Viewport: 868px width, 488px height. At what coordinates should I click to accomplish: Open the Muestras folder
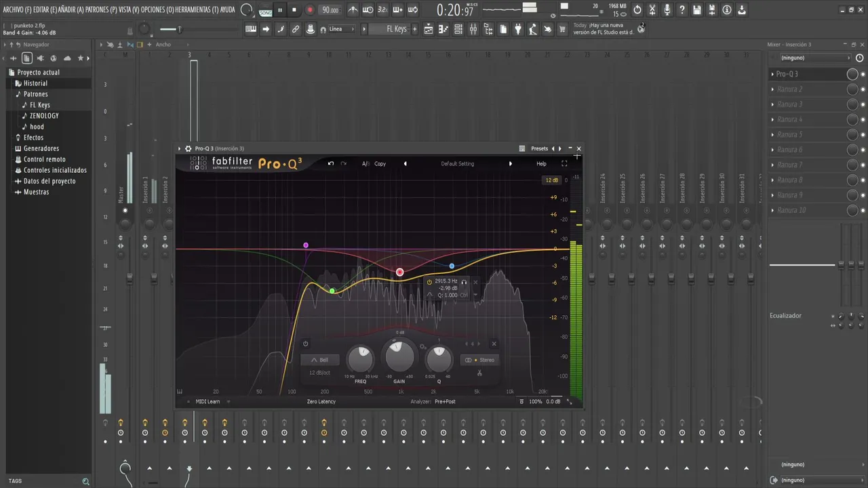point(36,192)
